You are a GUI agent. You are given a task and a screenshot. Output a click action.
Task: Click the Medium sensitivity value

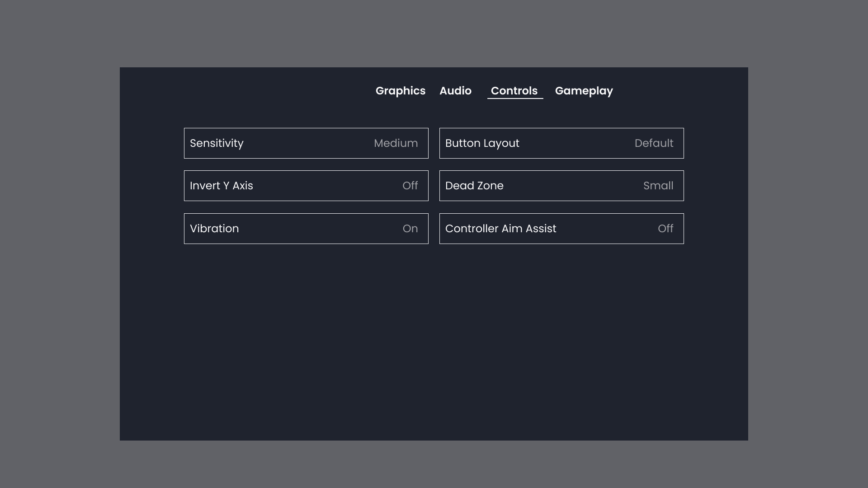tap(396, 143)
